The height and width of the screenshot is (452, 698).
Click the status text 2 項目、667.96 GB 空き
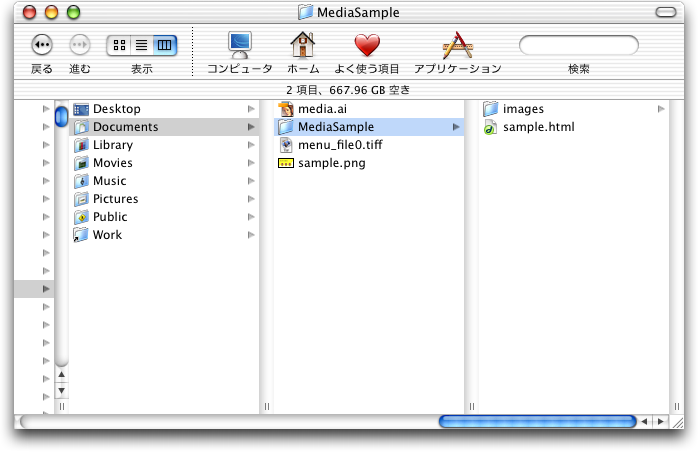click(348, 90)
